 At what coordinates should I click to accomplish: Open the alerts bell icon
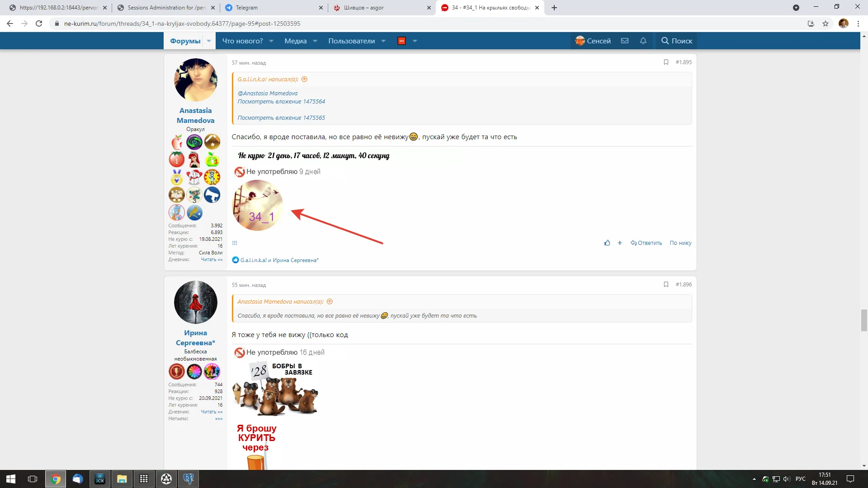(643, 41)
